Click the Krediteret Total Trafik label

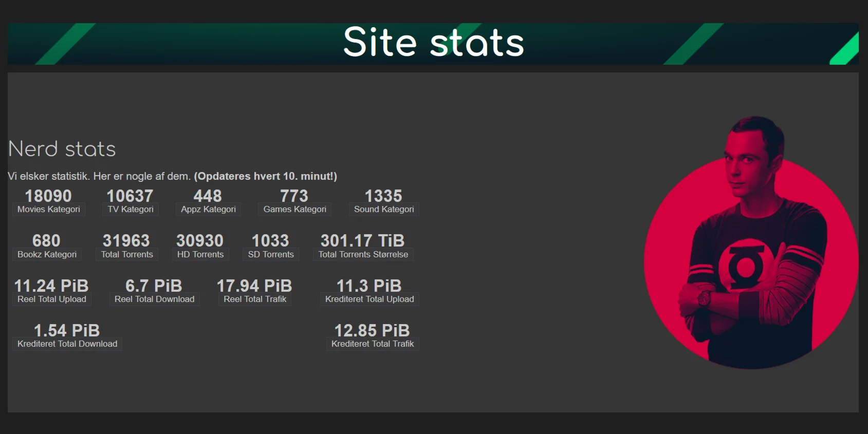(x=373, y=344)
